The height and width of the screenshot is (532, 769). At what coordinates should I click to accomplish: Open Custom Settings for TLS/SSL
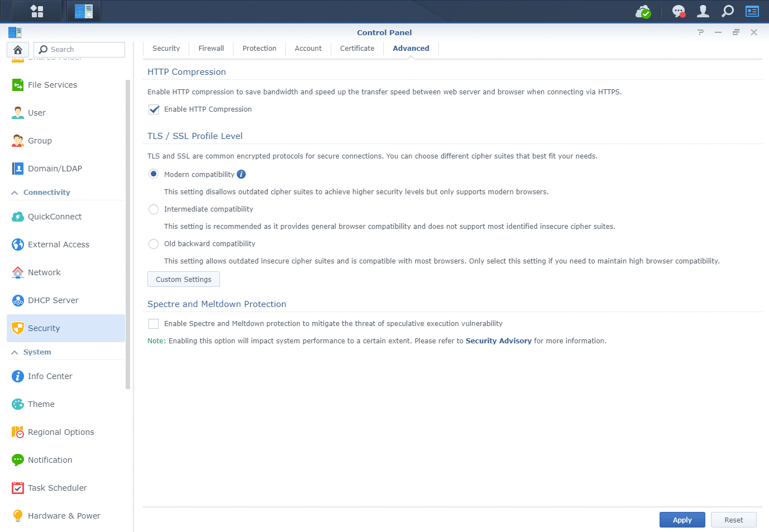(184, 279)
